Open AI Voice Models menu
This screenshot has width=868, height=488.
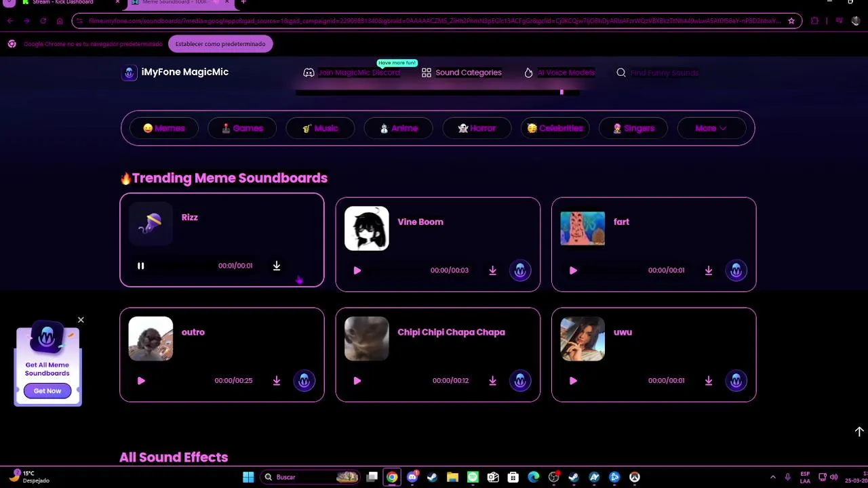[x=559, y=73]
